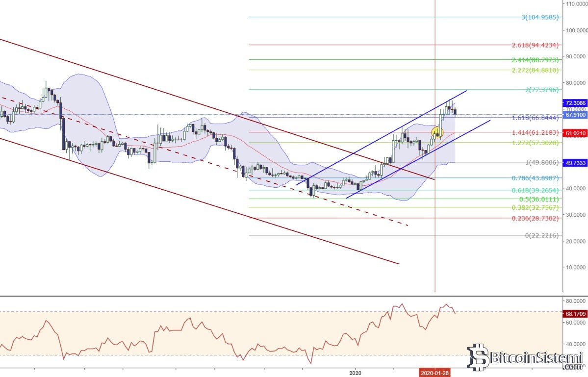Click the 2.414(88.7973) Fibonacci label
The image size is (588, 377).
click(x=536, y=60)
